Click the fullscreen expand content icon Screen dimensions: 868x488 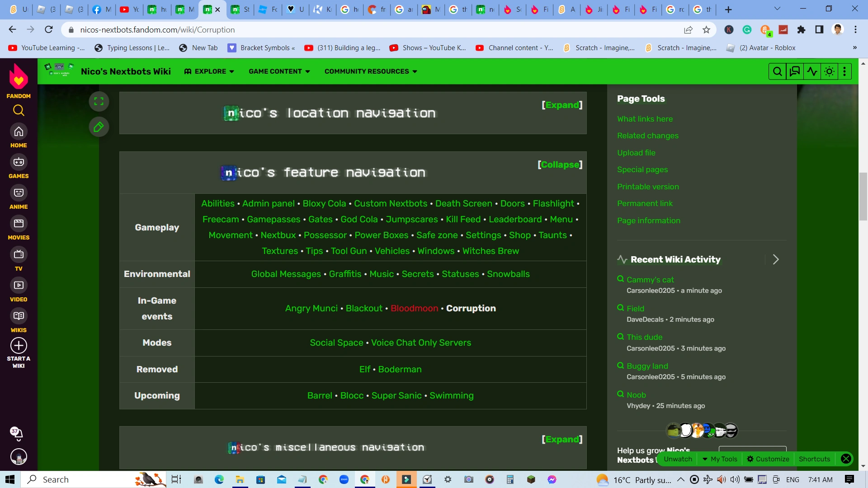[x=99, y=101]
